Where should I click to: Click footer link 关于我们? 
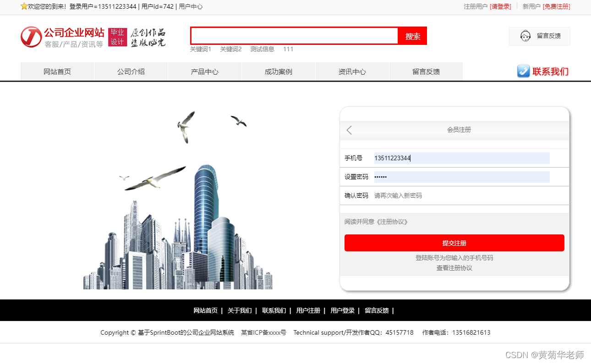pos(240,310)
